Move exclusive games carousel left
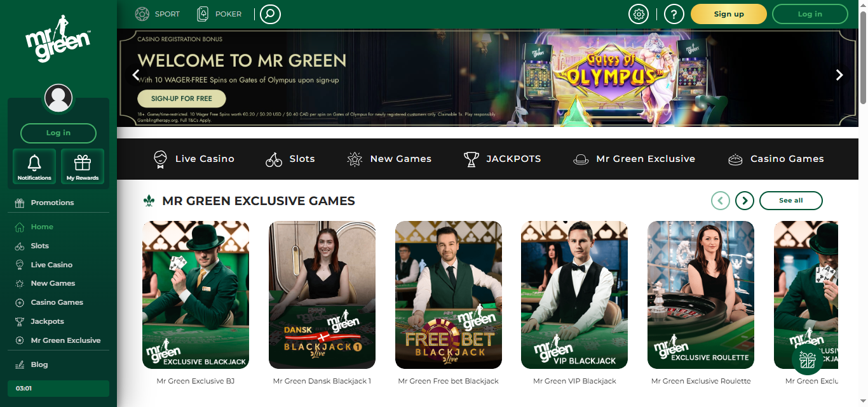 point(721,201)
